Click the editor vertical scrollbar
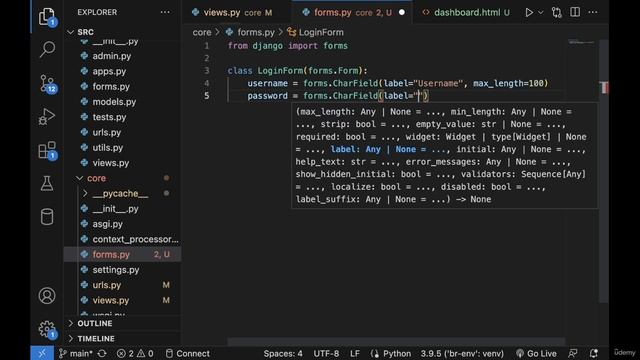The image size is (640, 360). point(604,171)
